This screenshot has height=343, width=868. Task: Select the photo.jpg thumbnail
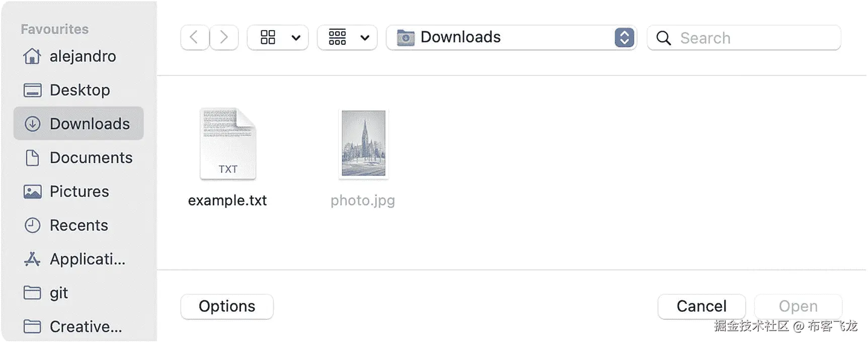(363, 143)
